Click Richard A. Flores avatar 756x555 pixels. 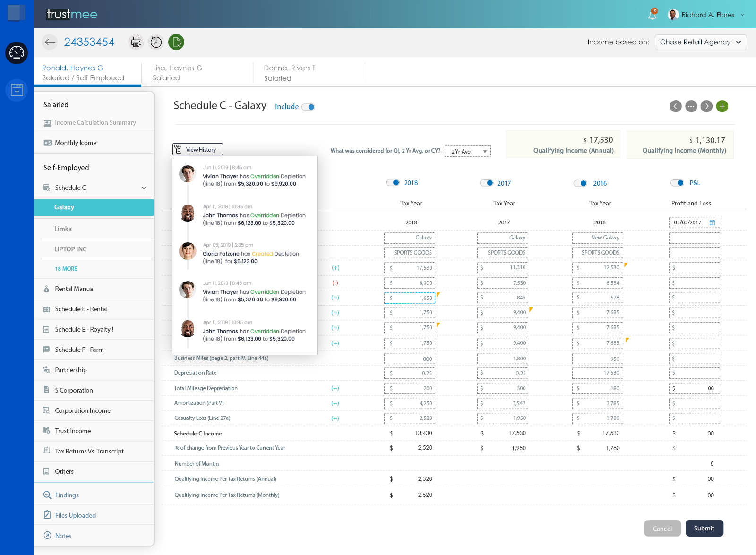click(x=673, y=15)
